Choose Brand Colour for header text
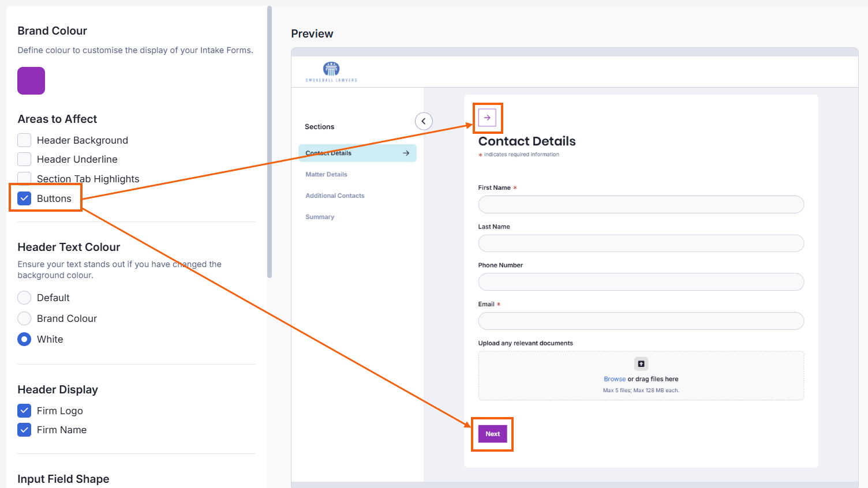Screen dimensions: 868x488 [x=24, y=318]
